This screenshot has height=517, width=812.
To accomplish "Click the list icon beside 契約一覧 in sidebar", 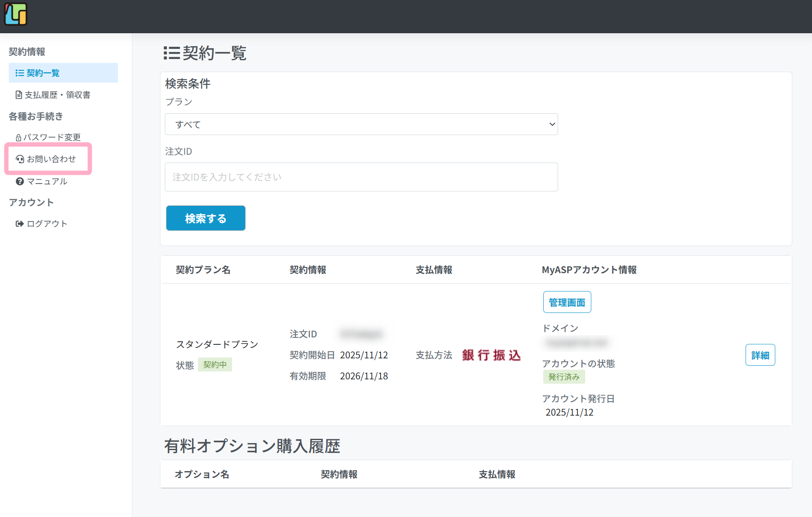I will tap(20, 73).
